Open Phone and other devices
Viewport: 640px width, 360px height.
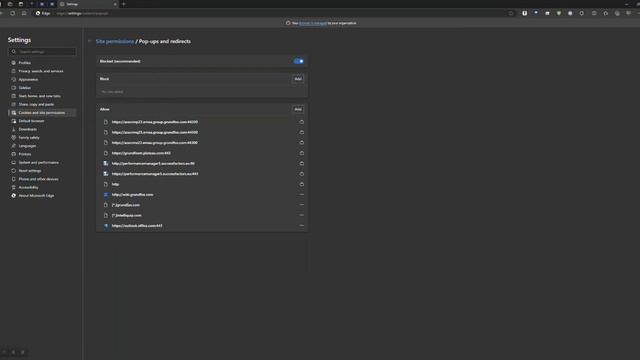tap(38, 179)
